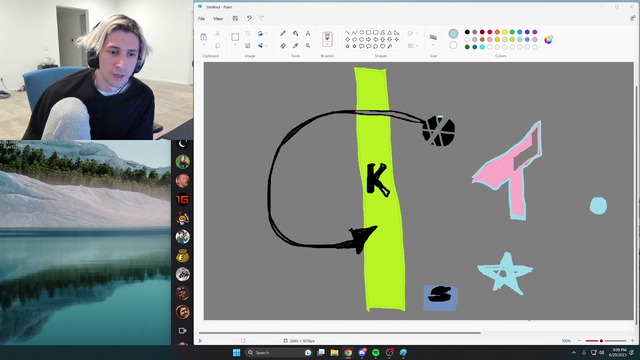Select the Color 2 background circle
This screenshot has width=640, height=360.
453,45
